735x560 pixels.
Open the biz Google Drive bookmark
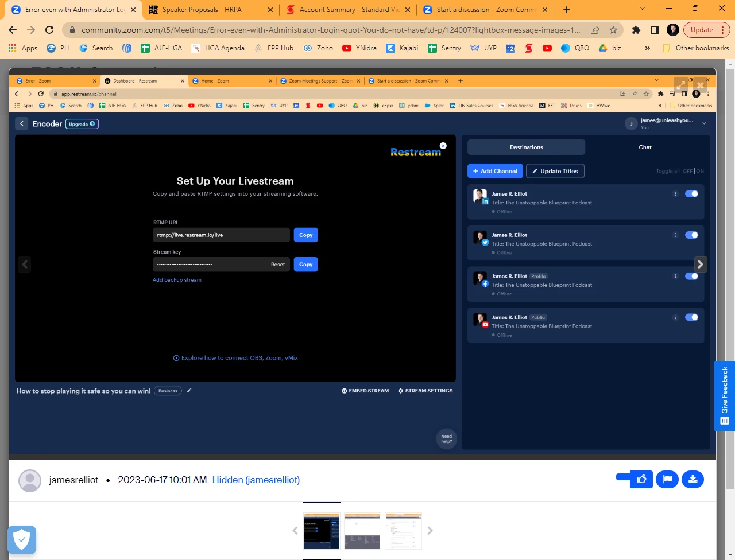coord(610,48)
